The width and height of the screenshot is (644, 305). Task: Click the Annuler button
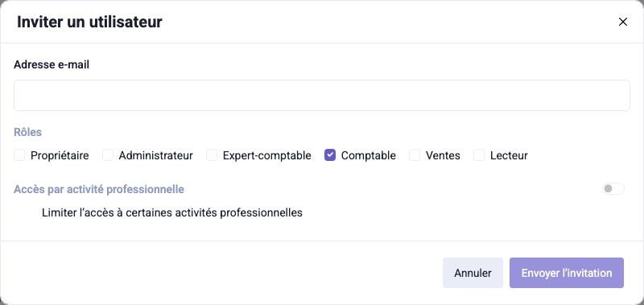pos(473,273)
